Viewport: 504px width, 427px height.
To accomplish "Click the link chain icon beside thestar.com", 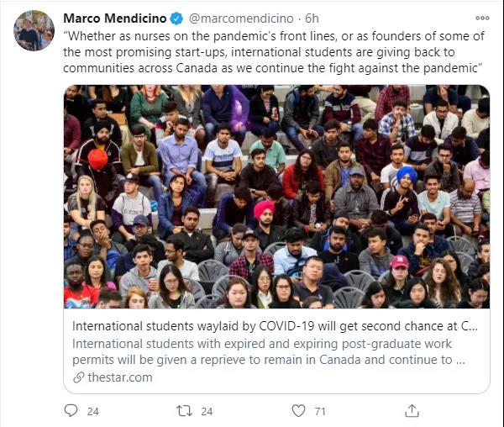I will pyautogui.click(x=78, y=377).
